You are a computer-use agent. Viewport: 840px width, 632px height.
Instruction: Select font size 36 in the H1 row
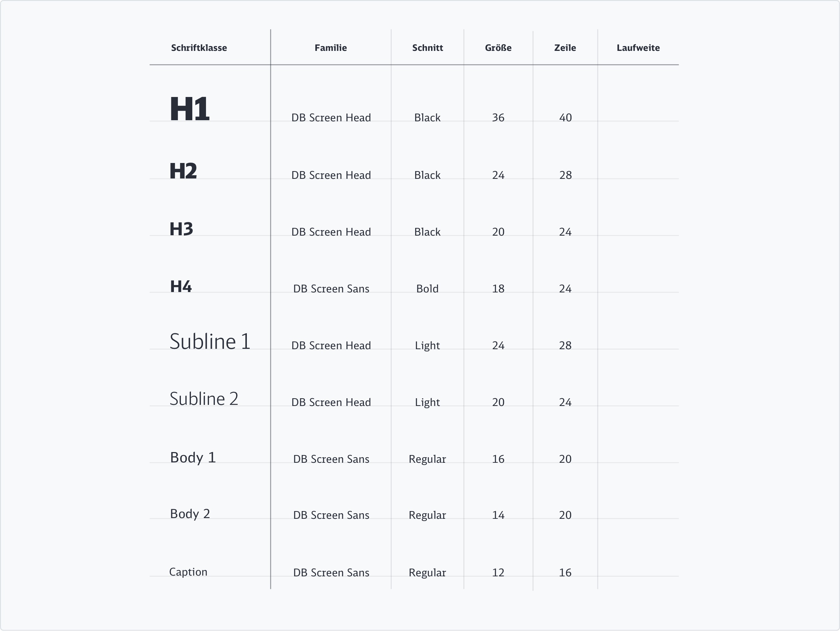498,118
